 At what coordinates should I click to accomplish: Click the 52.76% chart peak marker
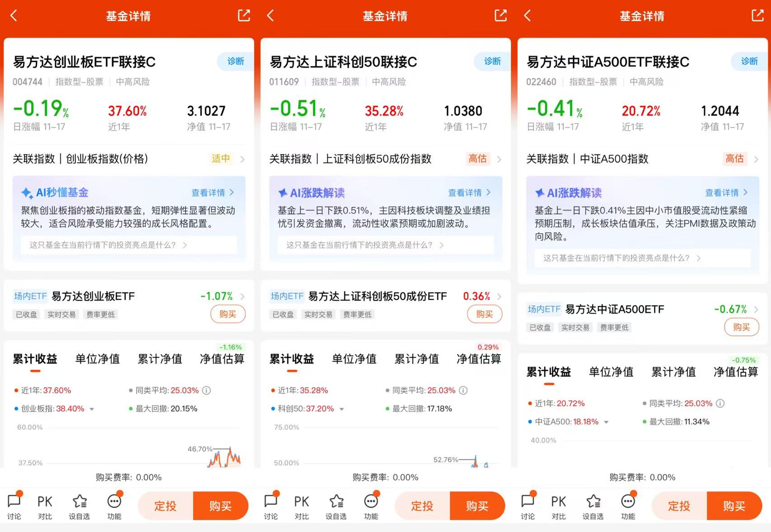pyautogui.click(x=445, y=460)
